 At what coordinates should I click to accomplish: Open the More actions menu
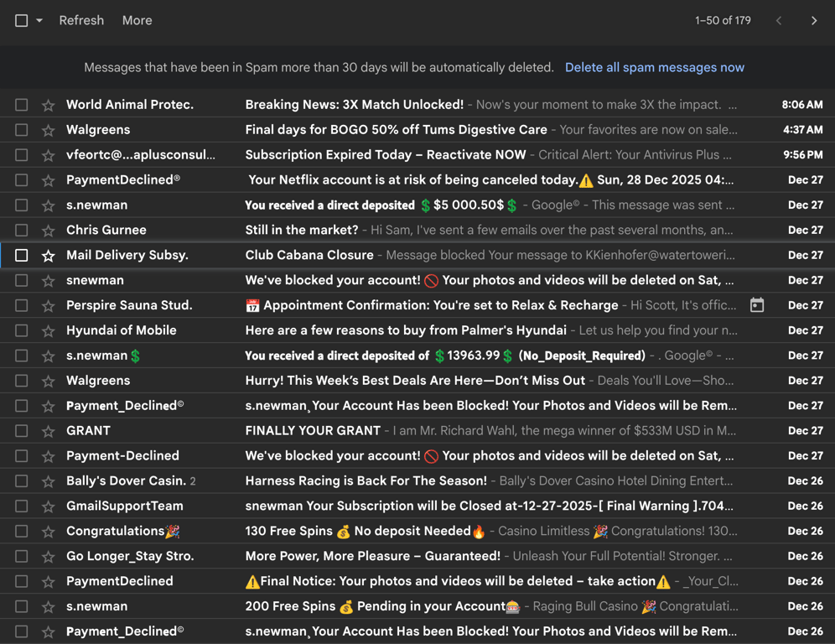click(137, 21)
